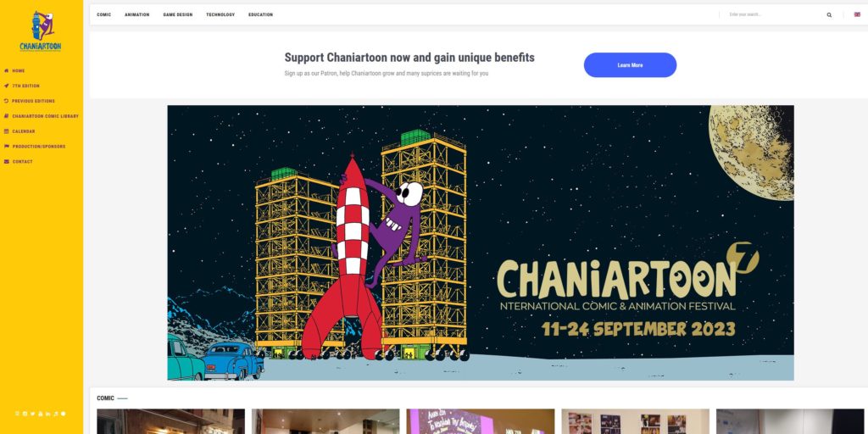The height and width of the screenshot is (434, 868).
Task: Click the rocket icon beside 7th Edition
Action: [x=7, y=86]
